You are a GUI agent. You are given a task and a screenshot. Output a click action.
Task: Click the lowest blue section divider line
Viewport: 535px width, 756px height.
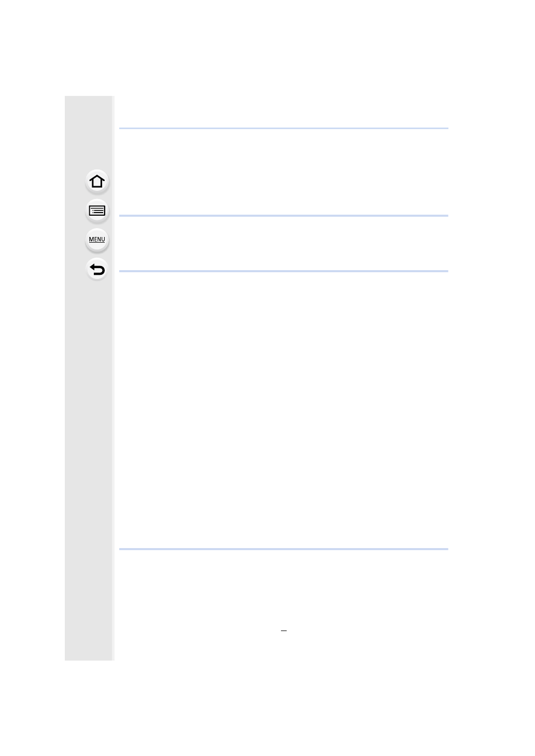point(284,549)
